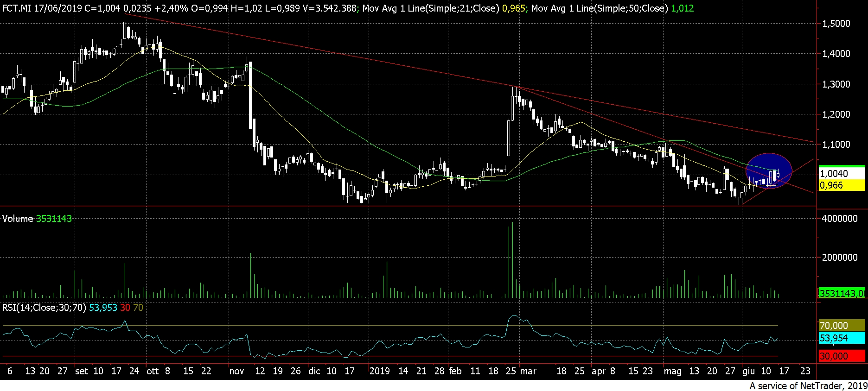
Task: Click the white 1,0040 last price tag
Action: coord(842,173)
